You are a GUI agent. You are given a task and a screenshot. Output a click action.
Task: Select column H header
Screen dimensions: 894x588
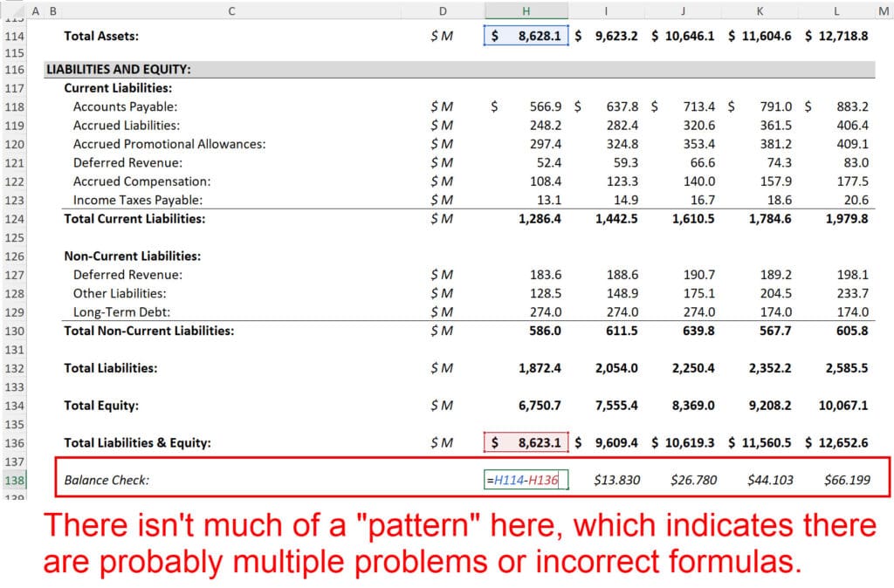click(526, 11)
